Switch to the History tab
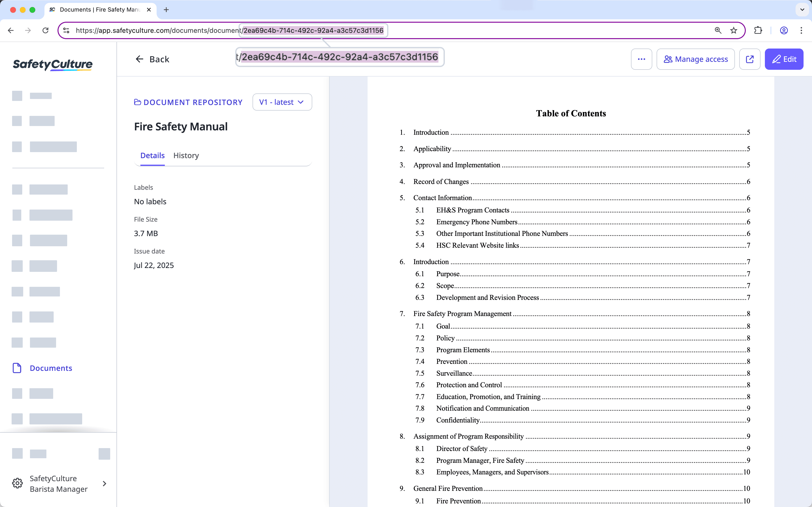 coord(186,155)
